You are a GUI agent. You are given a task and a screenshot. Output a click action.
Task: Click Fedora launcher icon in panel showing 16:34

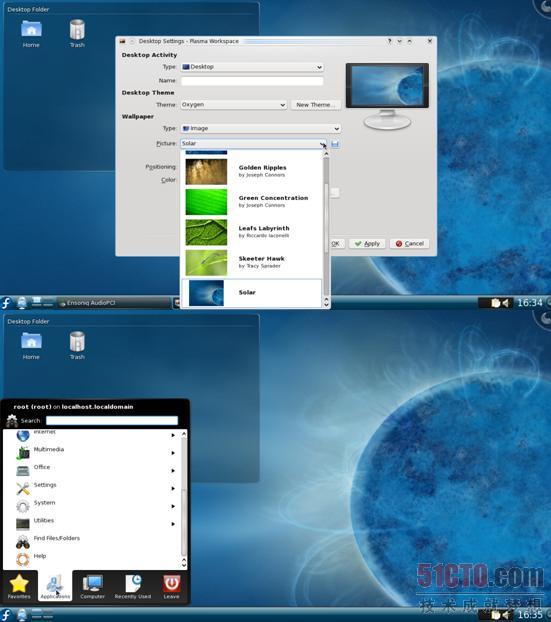6,303
